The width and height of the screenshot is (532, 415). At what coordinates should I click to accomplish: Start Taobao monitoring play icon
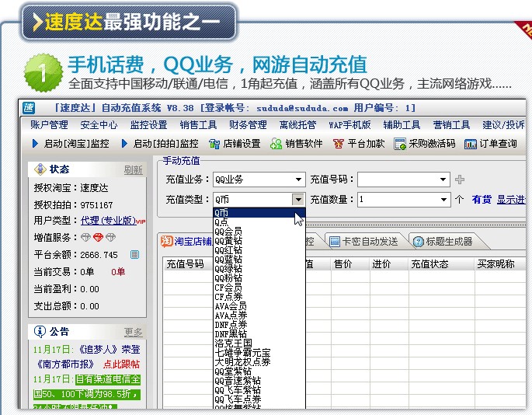click(35, 144)
